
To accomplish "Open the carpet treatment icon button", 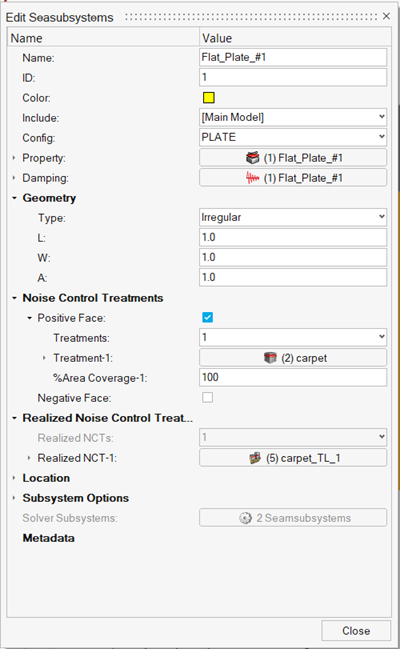I will [270, 358].
